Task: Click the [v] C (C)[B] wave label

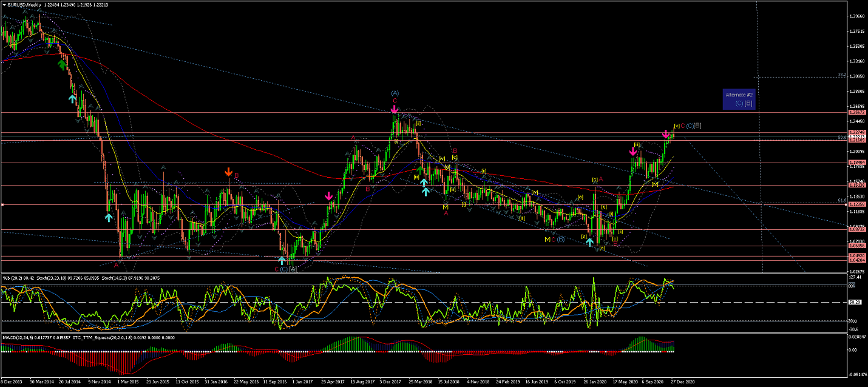Action: click(688, 126)
